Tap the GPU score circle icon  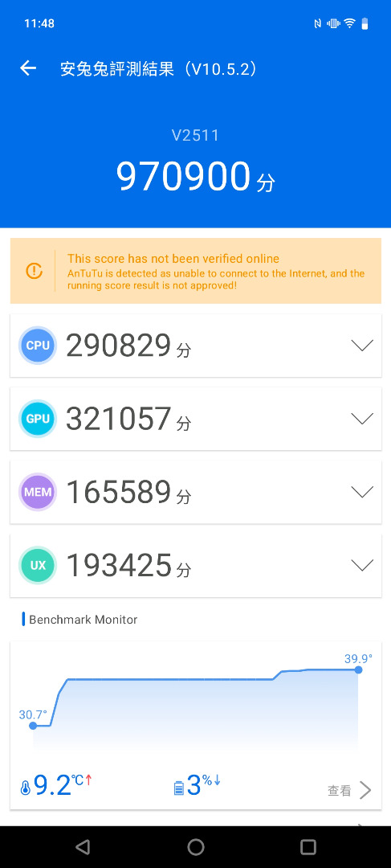pos(38,419)
